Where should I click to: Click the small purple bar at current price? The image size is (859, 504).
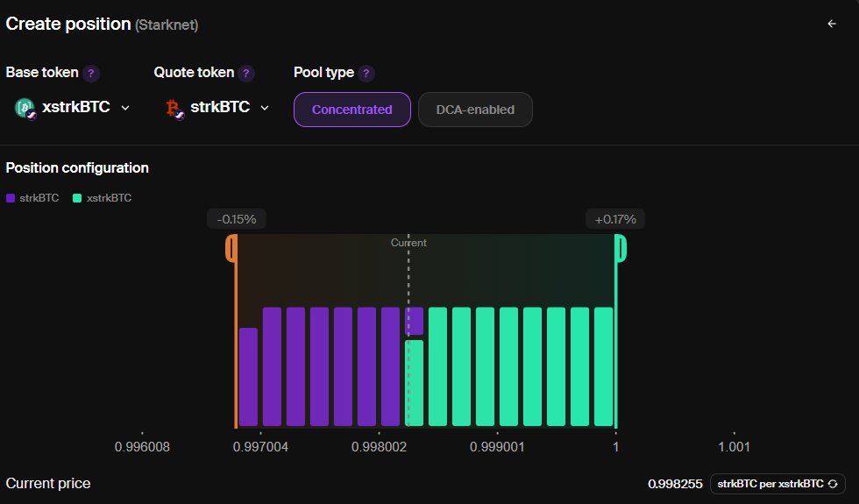click(414, 321)
